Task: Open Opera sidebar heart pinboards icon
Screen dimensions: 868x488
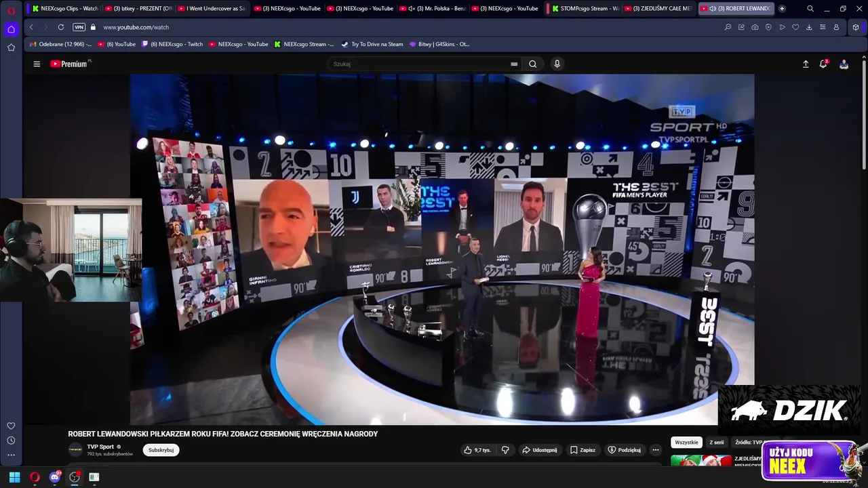Action: click(x=11, y=426)
